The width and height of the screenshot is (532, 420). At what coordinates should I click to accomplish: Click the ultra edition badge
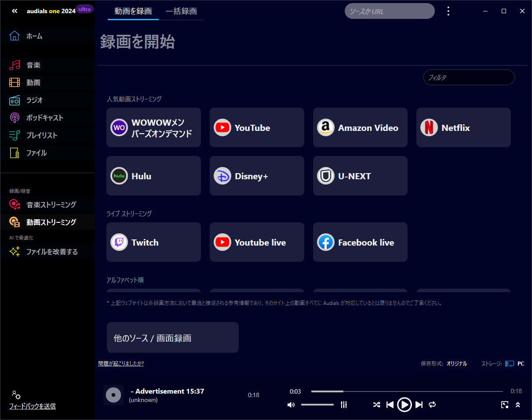click(84, 9)
